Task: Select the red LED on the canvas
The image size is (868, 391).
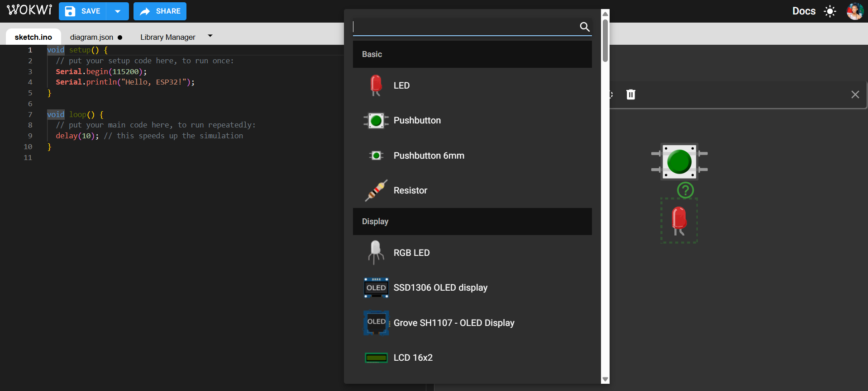Action: tap(679, 221)
